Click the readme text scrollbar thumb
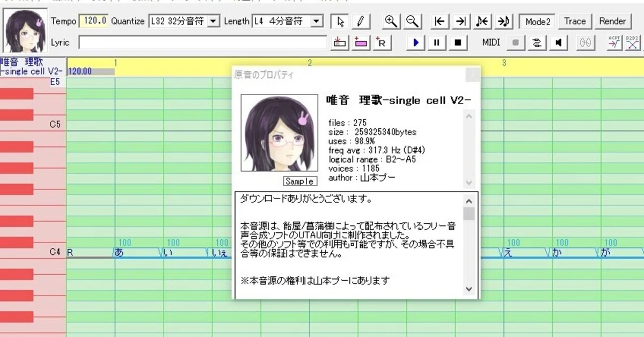644x337 pixels. (469, 214)
